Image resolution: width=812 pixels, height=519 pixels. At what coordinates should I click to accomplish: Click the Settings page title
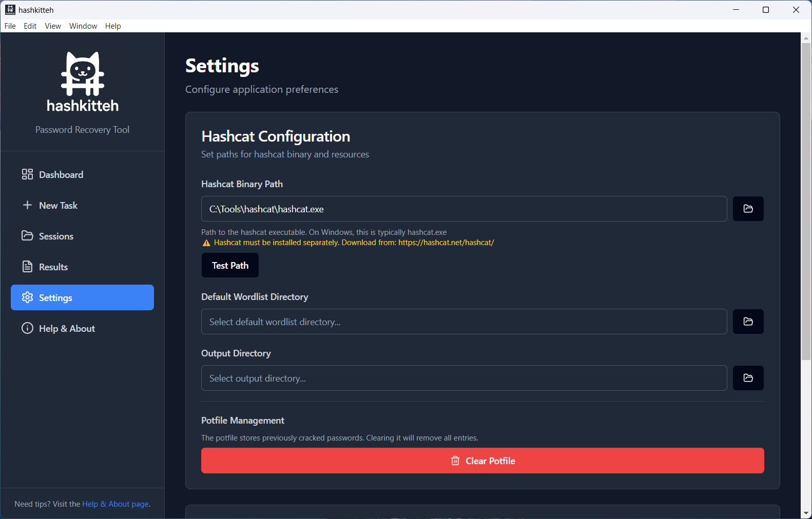click(222, 66)
